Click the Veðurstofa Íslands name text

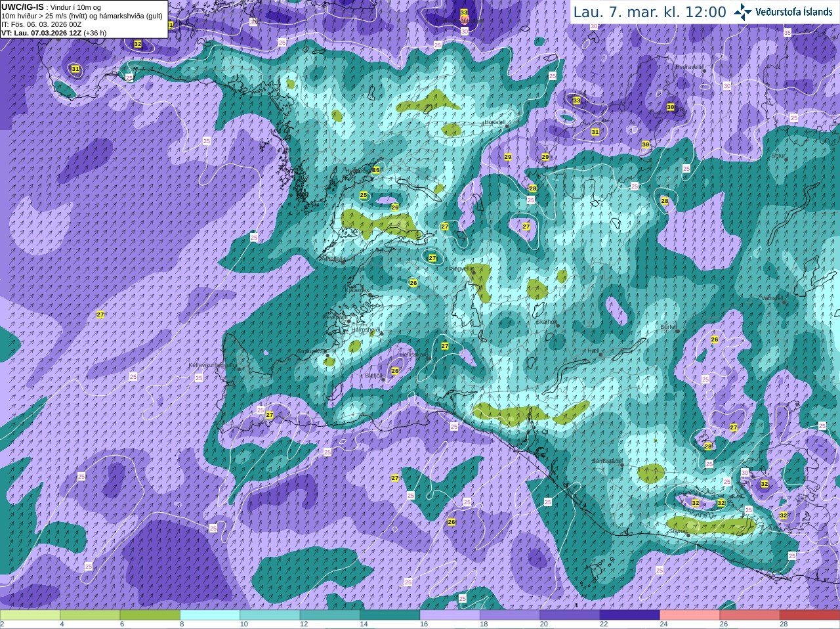793,12
